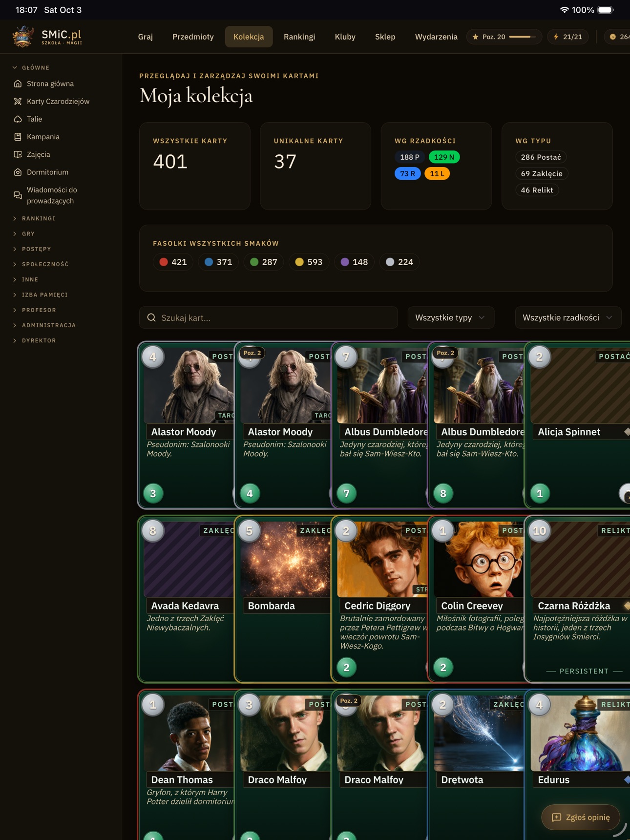Expand the IZBA PAMIĘCI sidebar section
The width and height of the screenshot is (630, 840).
pos(40,294)
